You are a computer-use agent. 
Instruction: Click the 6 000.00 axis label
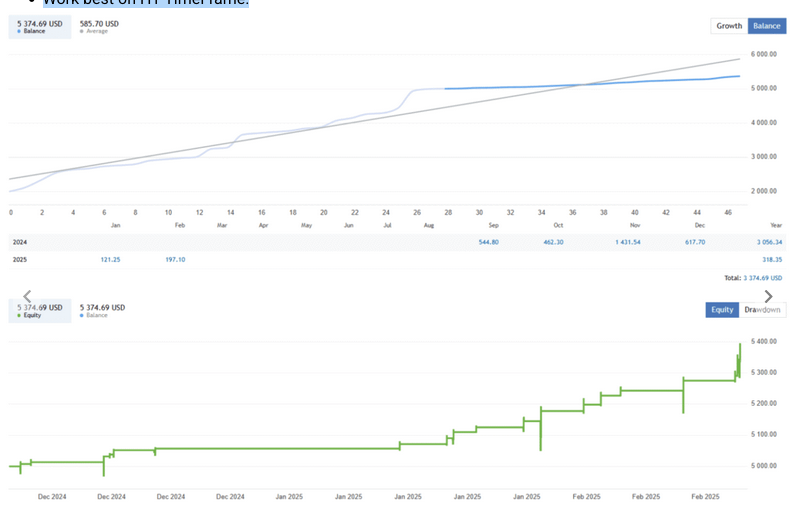[x=764, y=54]
